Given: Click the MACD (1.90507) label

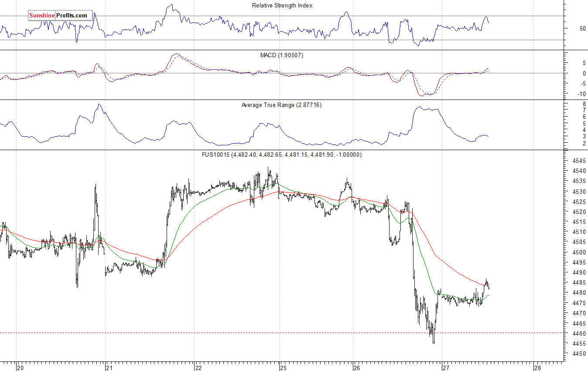Looking at the screenshot, I should tap(282, 55).
